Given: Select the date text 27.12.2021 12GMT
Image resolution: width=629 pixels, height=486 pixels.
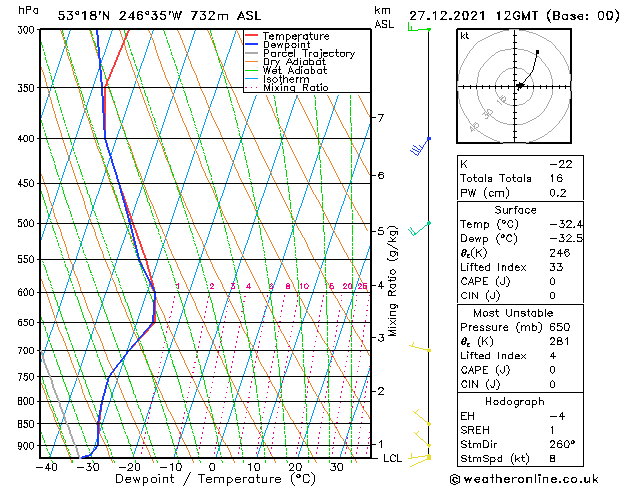Looking at the screenshot, I should click(x=473, y=16).
